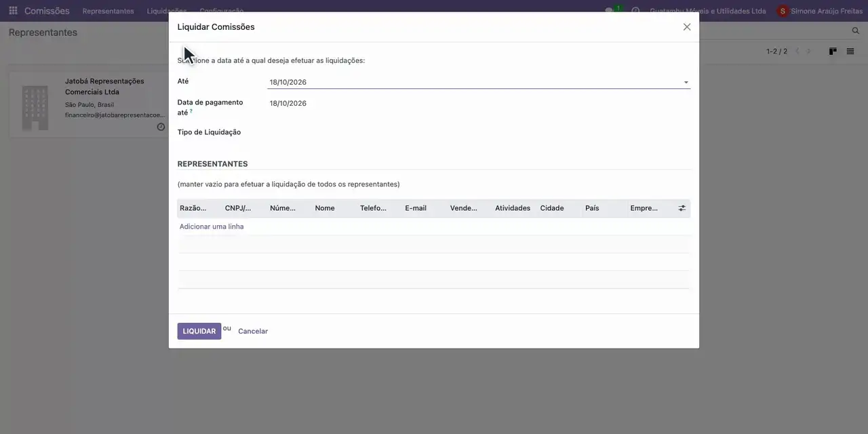Sort by Vende... column header
Viewport: 868px width, 434px height.
470,208
